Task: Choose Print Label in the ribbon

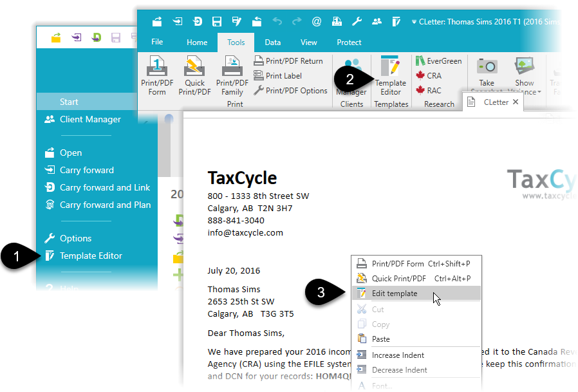Action: pos(278,75)
